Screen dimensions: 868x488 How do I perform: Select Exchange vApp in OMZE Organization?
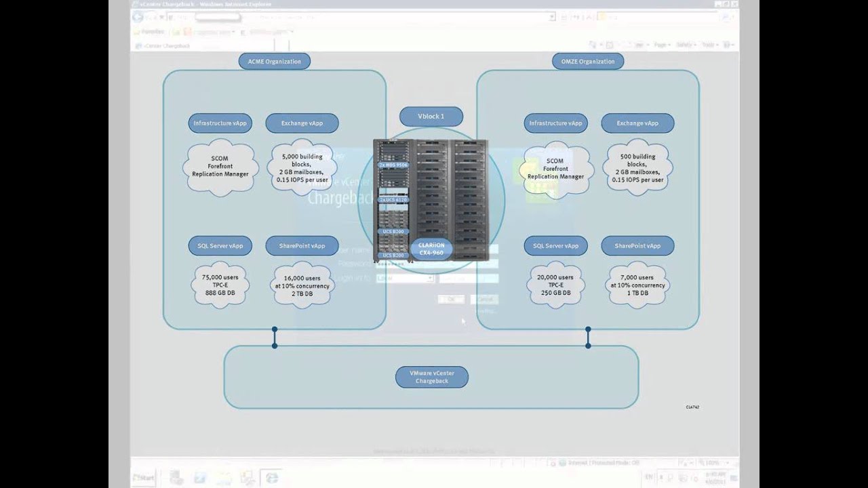pyautogui.click(x=637, y=123)
